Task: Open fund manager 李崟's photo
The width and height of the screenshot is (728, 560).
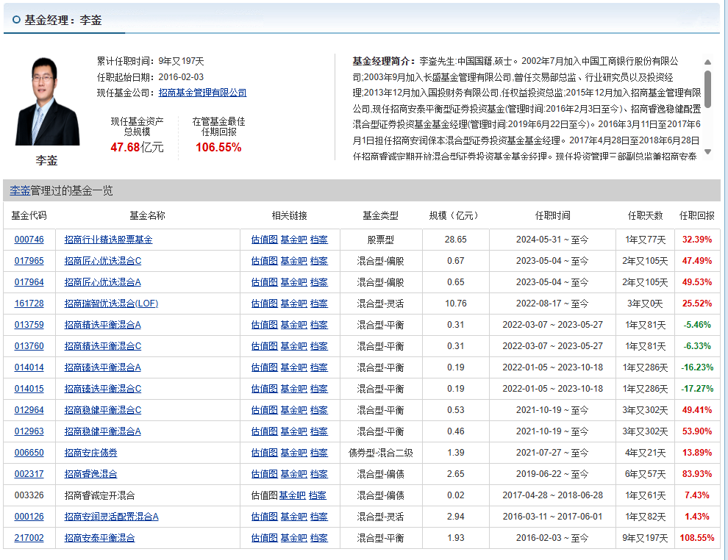Action: coord(47,101)
